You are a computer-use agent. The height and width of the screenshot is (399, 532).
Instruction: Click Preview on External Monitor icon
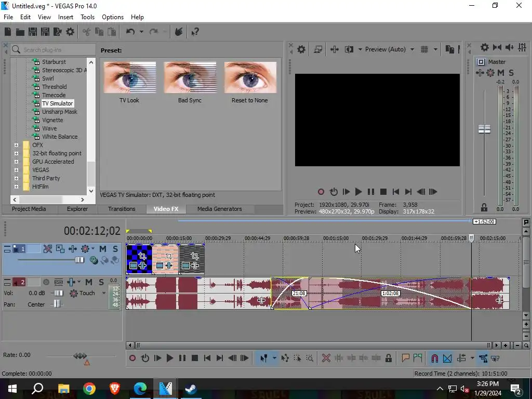pos(318,49)
